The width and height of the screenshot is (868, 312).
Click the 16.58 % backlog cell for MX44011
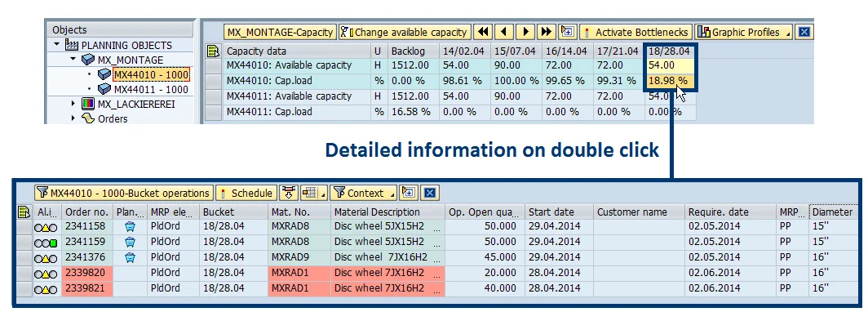point(414,112)
